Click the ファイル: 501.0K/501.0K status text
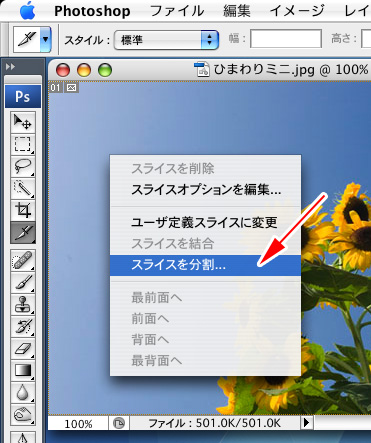371x443 pixels. click(x=215, y=423)
